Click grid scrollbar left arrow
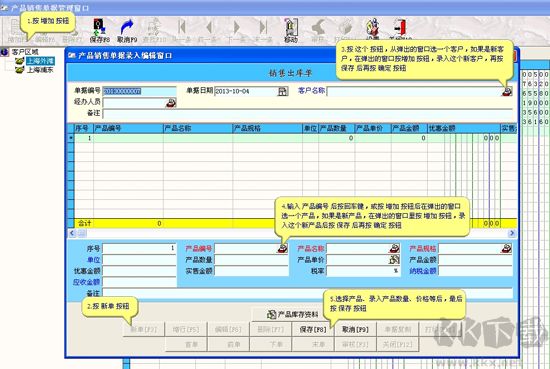 click(x=72, y=233)
